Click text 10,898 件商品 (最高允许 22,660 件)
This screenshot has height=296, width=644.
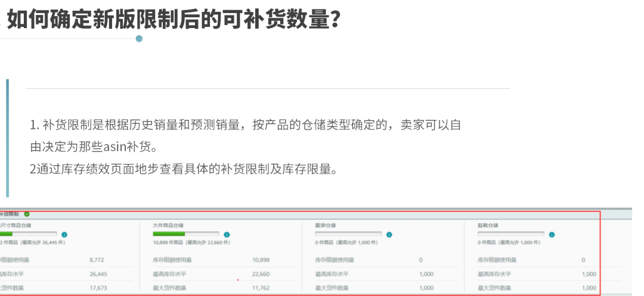coord(191,242)
